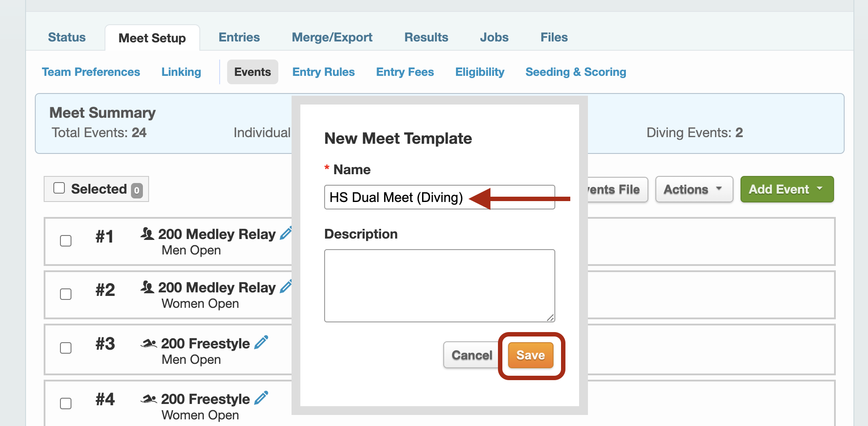Select the swimmer icon next to 200 Freestyle Men
Image resolution: width=868 pixels, height=426 pixels.
coord(150,343)
